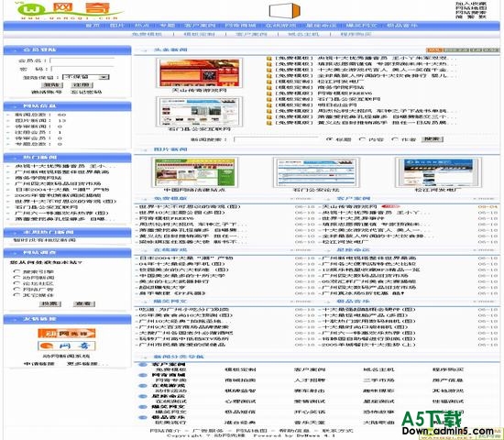Click the first headline news folder icon
Screen dimensions: 504x440
tap(269, 59)
